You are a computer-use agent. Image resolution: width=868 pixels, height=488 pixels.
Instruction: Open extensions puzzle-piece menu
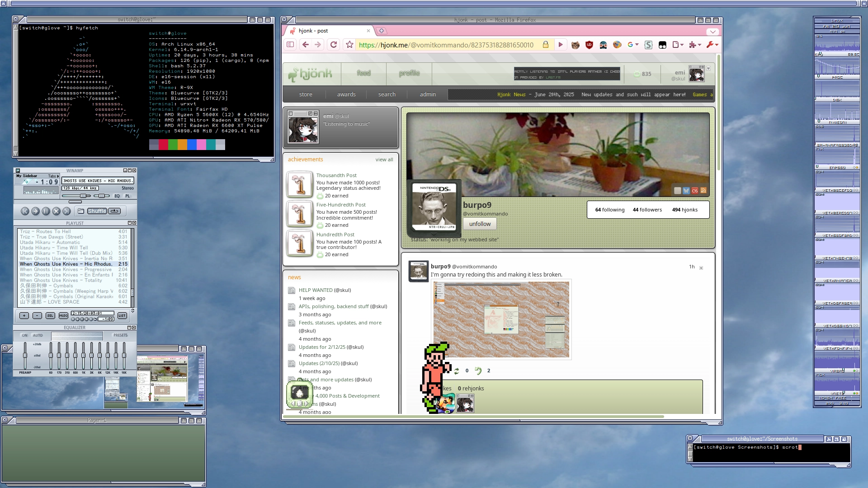pos(695,44)
